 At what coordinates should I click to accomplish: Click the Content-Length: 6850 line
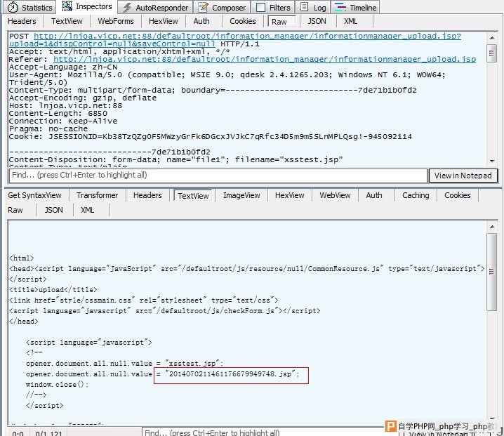[58, 113]
